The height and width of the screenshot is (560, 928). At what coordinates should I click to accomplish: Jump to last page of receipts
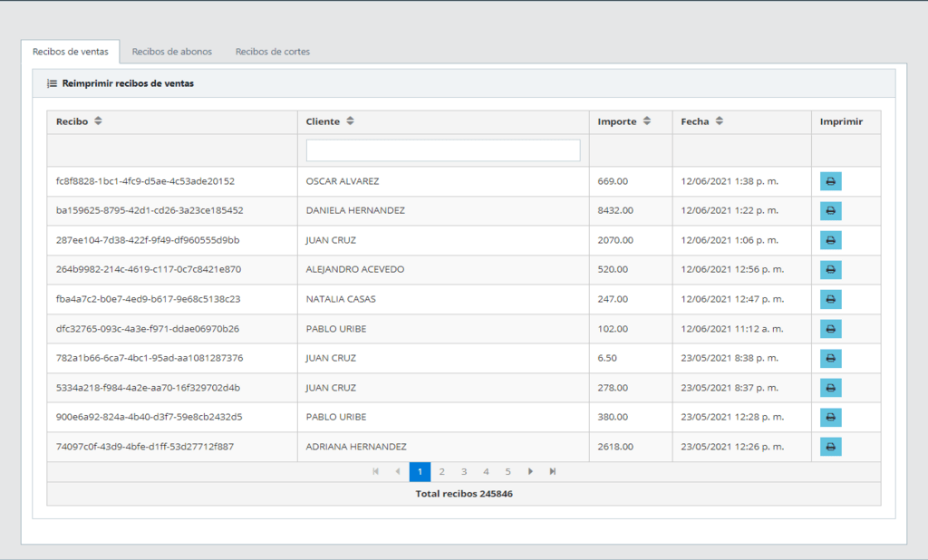(552, 471)
